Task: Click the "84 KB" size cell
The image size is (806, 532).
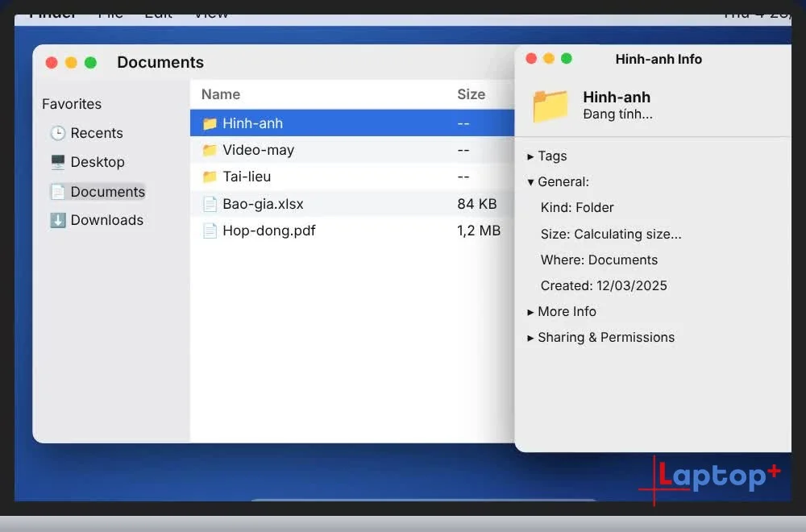Action: point(477,204)
